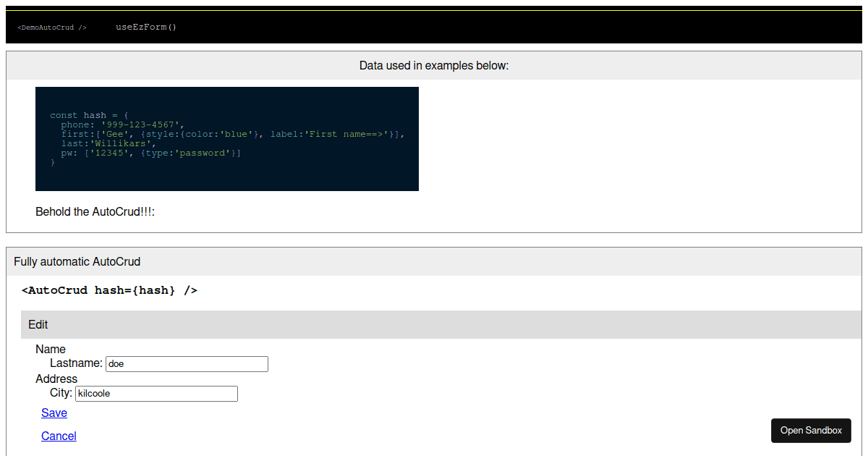Screen dimensions: 868x456
Task: Collapse the 'Data used in examples below' header
Action: pos(434,65)
